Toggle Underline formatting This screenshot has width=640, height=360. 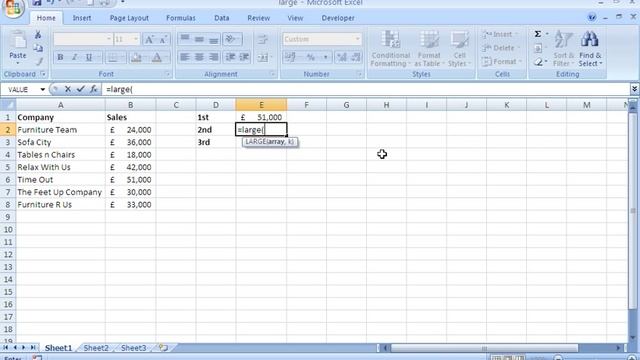tap(89, 57)
